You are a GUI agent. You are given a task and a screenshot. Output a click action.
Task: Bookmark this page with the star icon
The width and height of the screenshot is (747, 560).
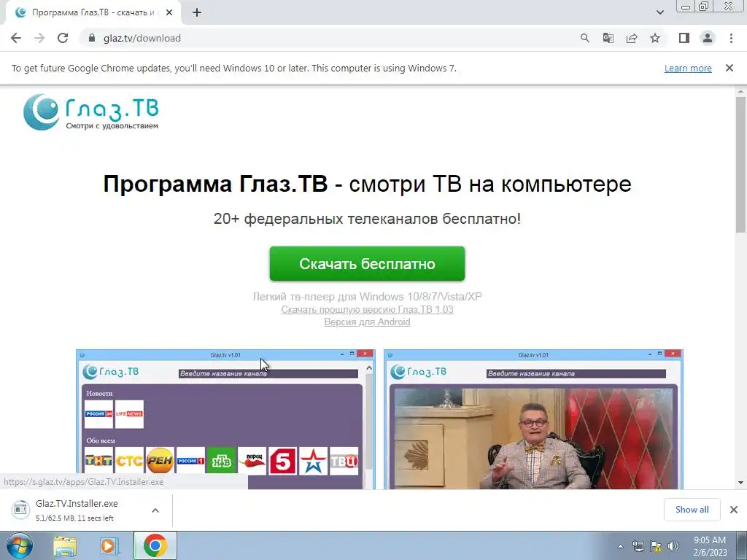655,38
